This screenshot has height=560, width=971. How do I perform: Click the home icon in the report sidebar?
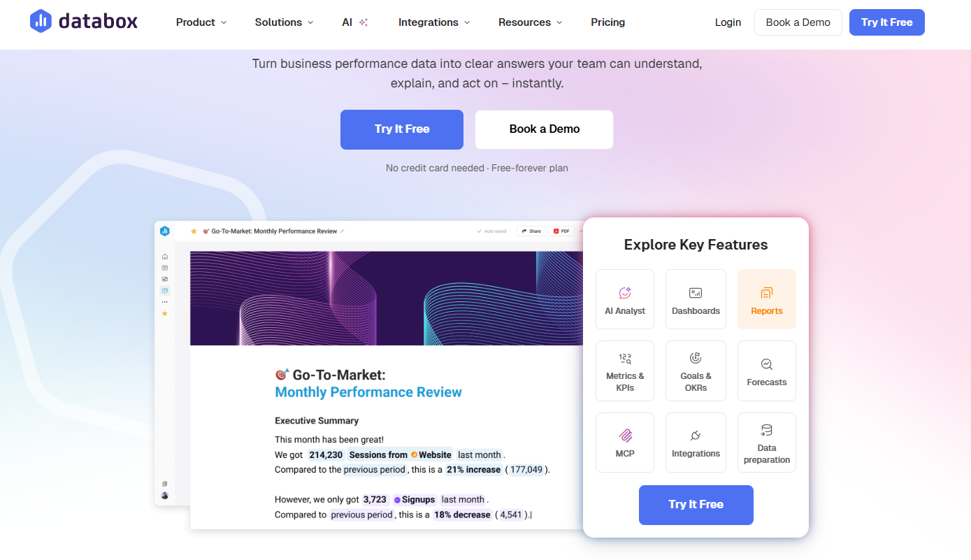[x=165, y=257]
